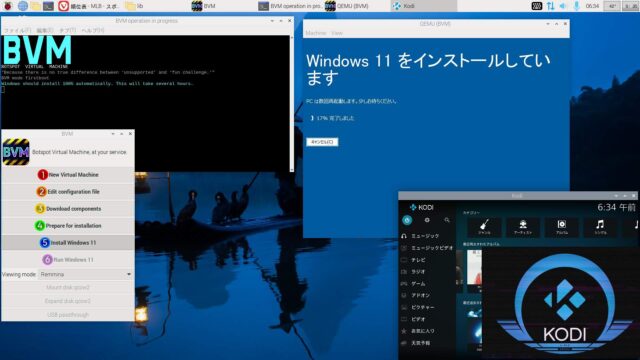Click the Install Windows 11 button
The width and height of the screenshot is (640, 360).
pos(68,242)
